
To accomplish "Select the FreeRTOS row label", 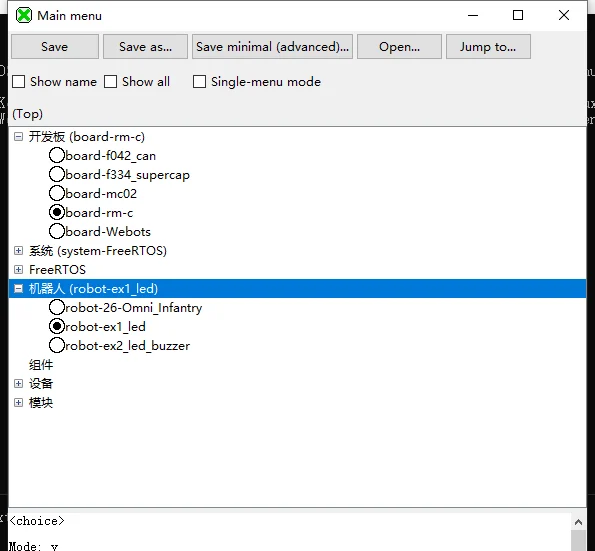I will coord(57,269).
